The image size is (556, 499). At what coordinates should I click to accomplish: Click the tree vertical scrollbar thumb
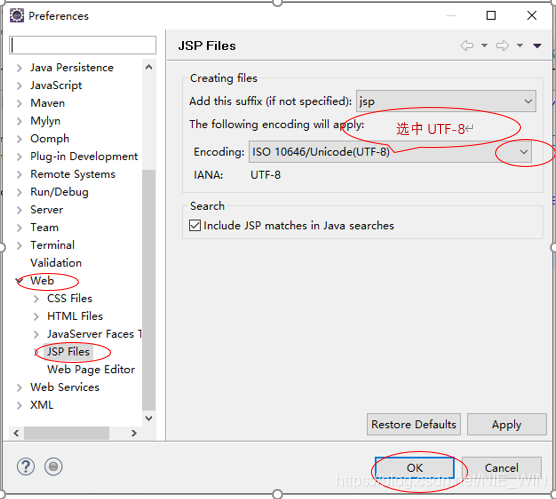(x=149, y=290)
